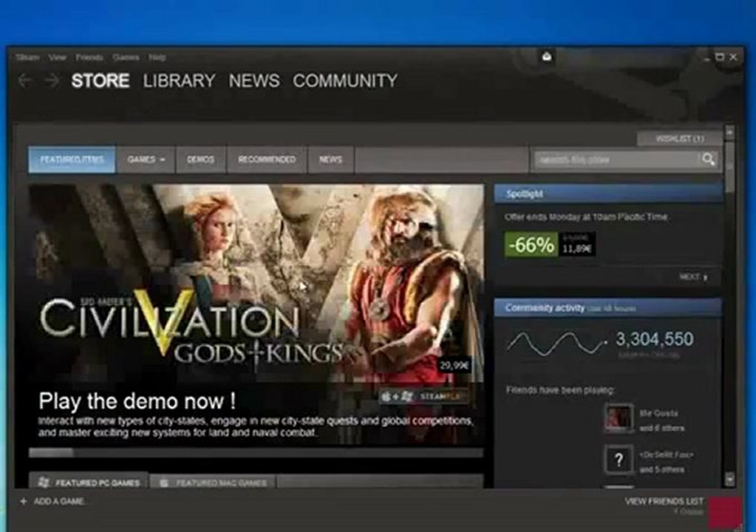This screenshot has width=756, height=532.
Task: Expand the Games dropdown in store bar
Action: tap(146, 160)
